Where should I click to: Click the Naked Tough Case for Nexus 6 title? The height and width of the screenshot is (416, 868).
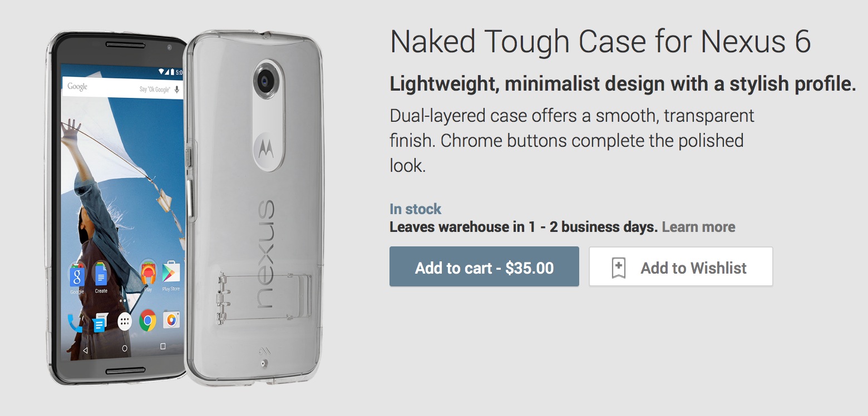(x=600, y=42)
